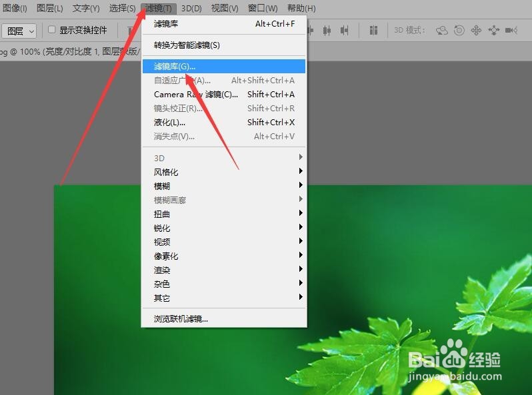Select the document tab showing 100% 亮度/对比度 1
Viewport: 532px width, 395px height.
tap(69, 51)
